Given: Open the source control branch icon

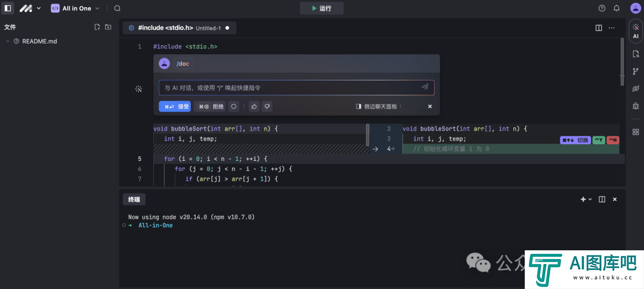Looking at the screenshot, I should pyautogui.click(x=636, y=72).
